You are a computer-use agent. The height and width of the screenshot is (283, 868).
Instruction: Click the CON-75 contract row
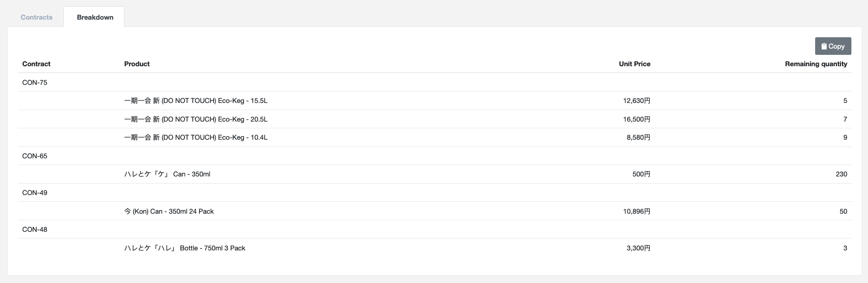(35, 82)
